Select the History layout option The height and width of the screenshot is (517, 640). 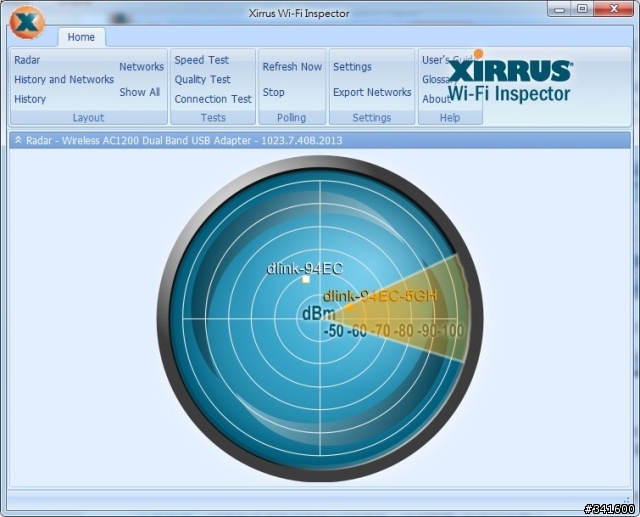(30, 99)
